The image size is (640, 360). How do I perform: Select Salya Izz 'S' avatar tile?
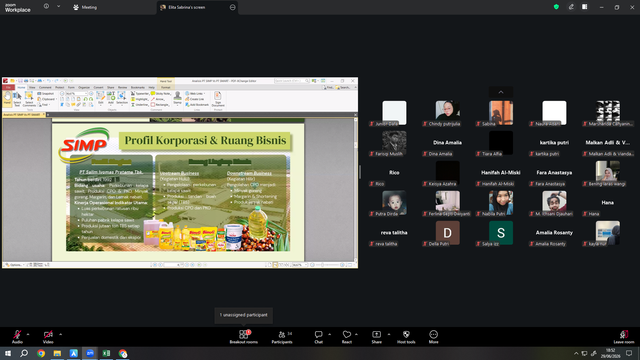coord(501,233)
